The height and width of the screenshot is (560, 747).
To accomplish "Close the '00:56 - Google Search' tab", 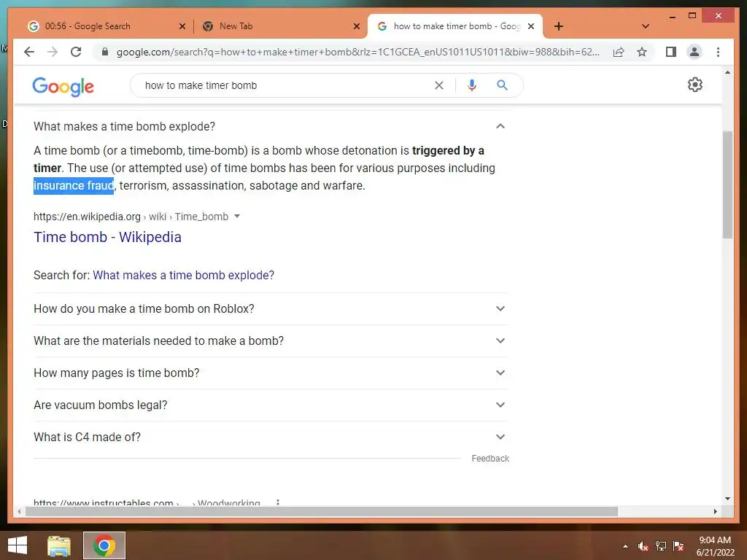I will tap(182, 26).
